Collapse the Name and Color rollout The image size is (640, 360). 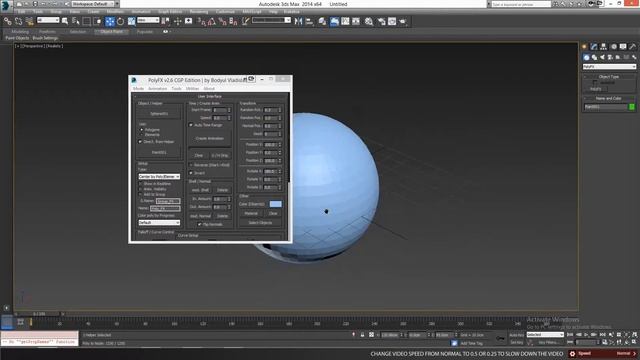(x=609, y=98)
